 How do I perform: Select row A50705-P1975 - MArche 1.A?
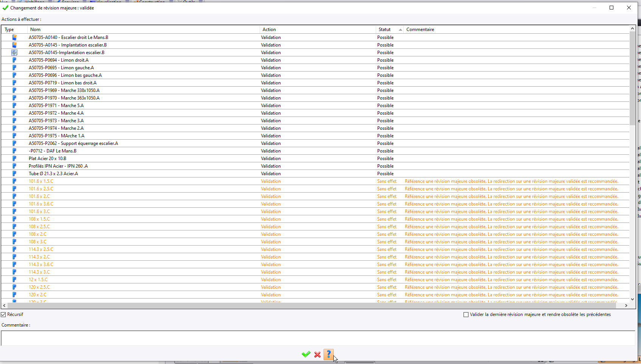coord(315,136)
